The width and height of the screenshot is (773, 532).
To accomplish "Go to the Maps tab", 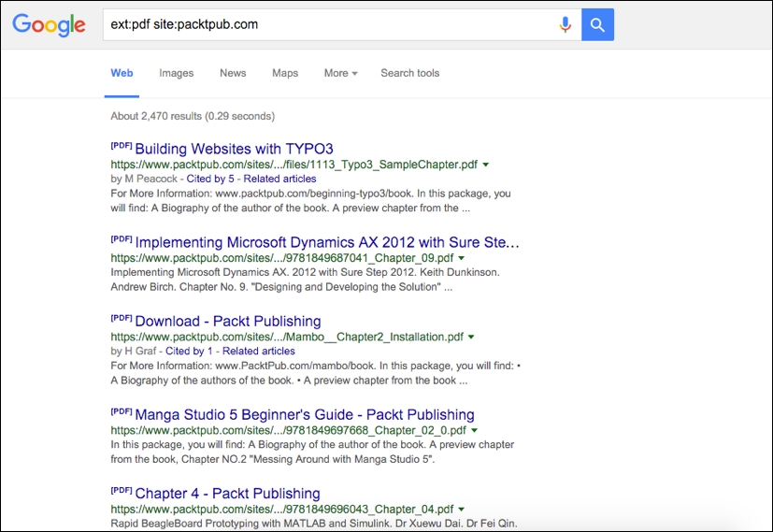I will point(285,73).
